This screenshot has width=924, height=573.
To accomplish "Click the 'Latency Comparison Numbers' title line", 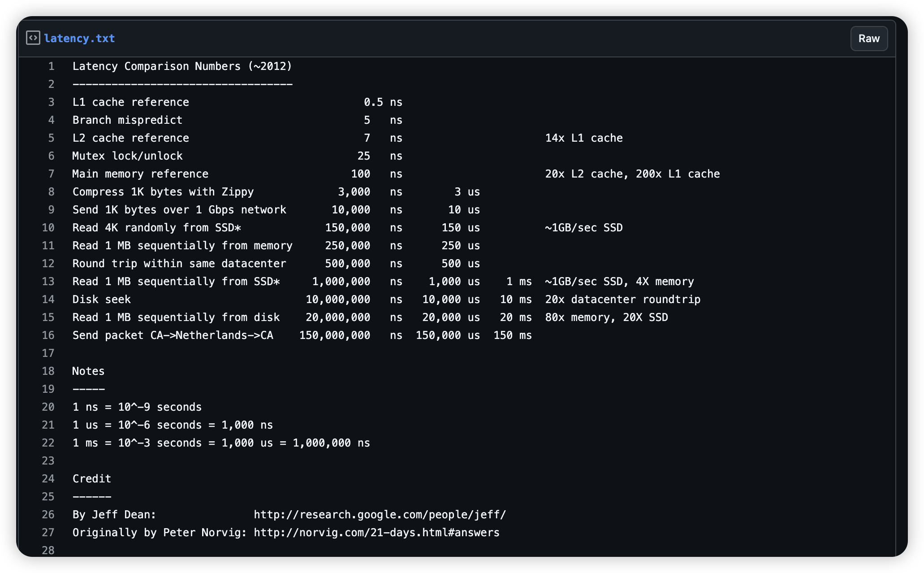I will [x=182, y=66].
